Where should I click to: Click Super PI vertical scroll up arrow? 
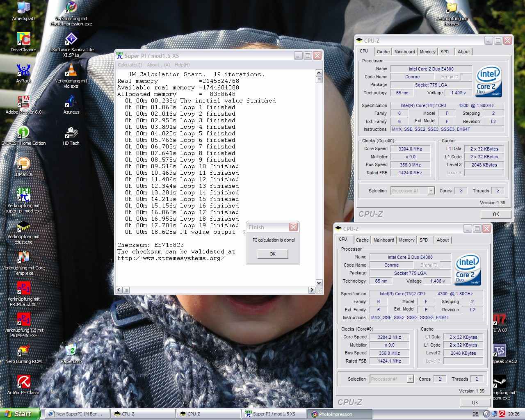[319, 73]
